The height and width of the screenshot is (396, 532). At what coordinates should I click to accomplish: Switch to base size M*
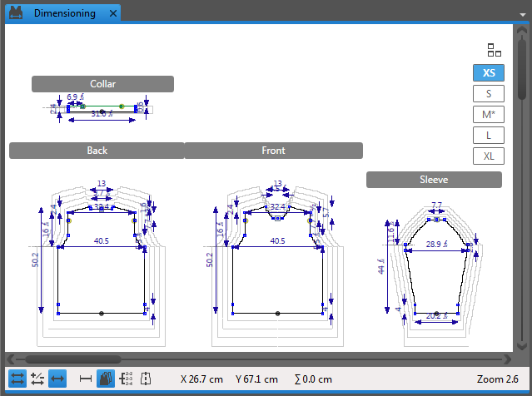(x=489, y=114)
